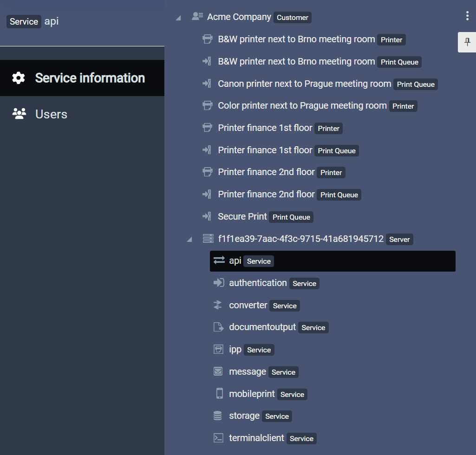Select Color printer next to Prague meeting room
Screen dimensions: 476x455
point(302,105)
